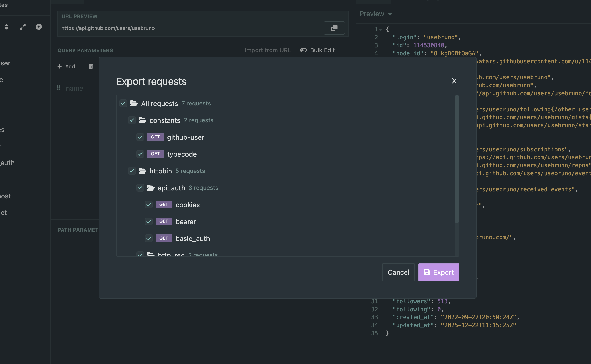The width and height of the screenshot is (591, 364).
Task: Toggle the Bulk Edit switch
Action: pyautogui.click(x=303, y=50)
